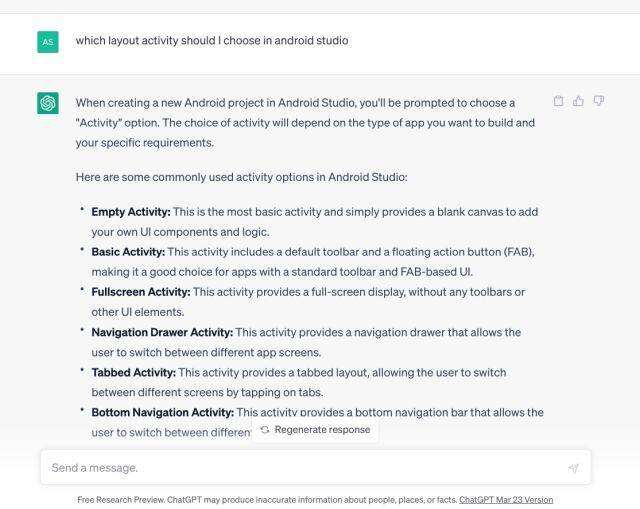640x509 pixels.
Task: Click the 'Here are some commonly used' line
Action: (241, 177)
